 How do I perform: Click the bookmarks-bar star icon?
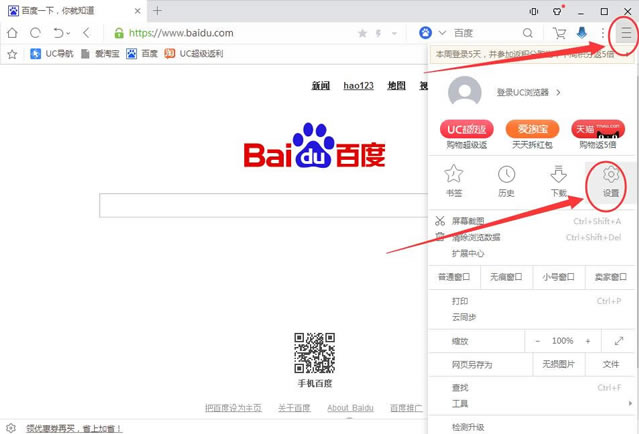[x=12, y=54]
